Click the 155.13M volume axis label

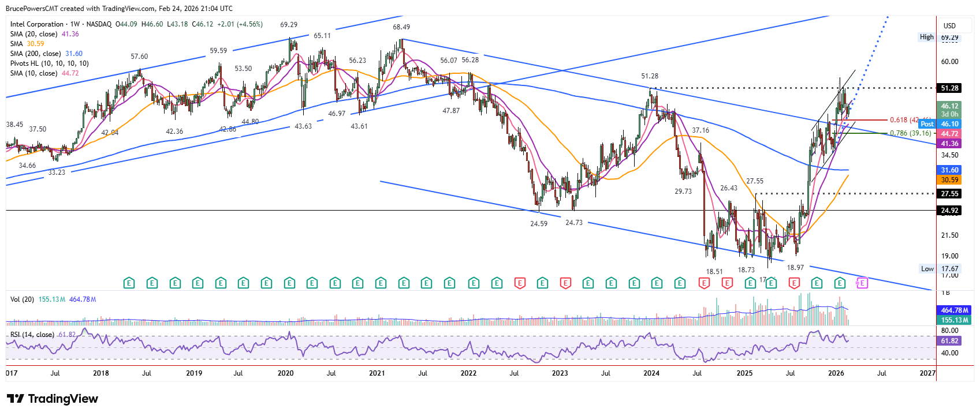click(x=954, y=320)
